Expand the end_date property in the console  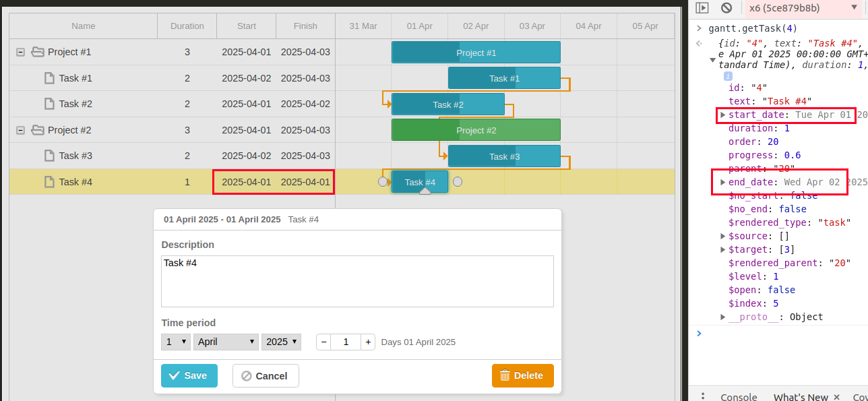click(722, 182)
